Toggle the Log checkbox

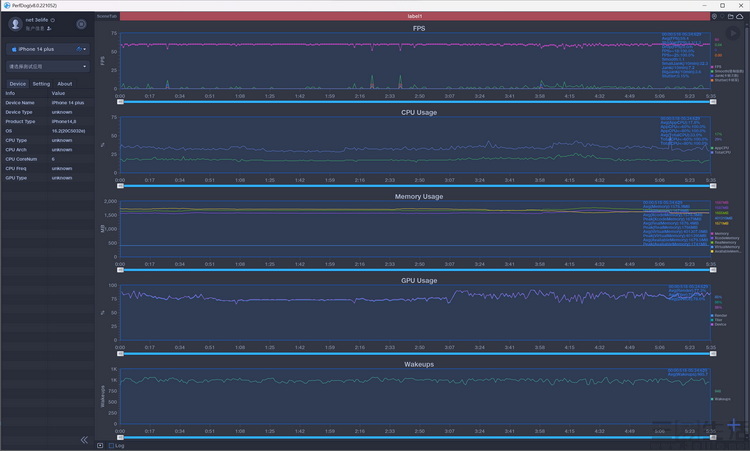(x=110, y=445)
